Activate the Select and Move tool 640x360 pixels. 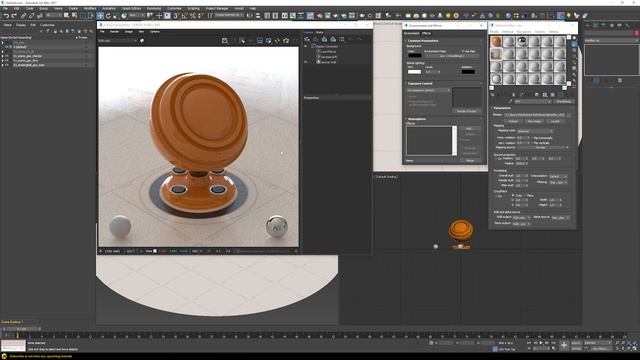tap(100, 16)
